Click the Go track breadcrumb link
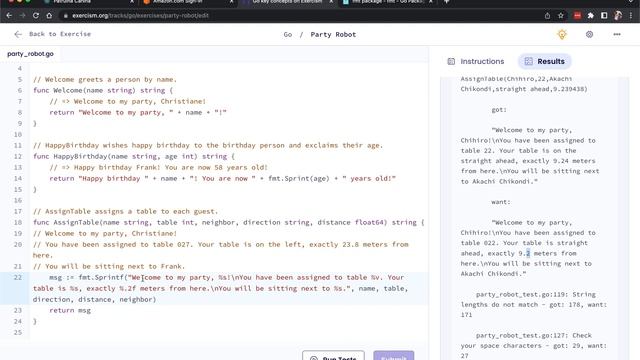 (288, 34)
